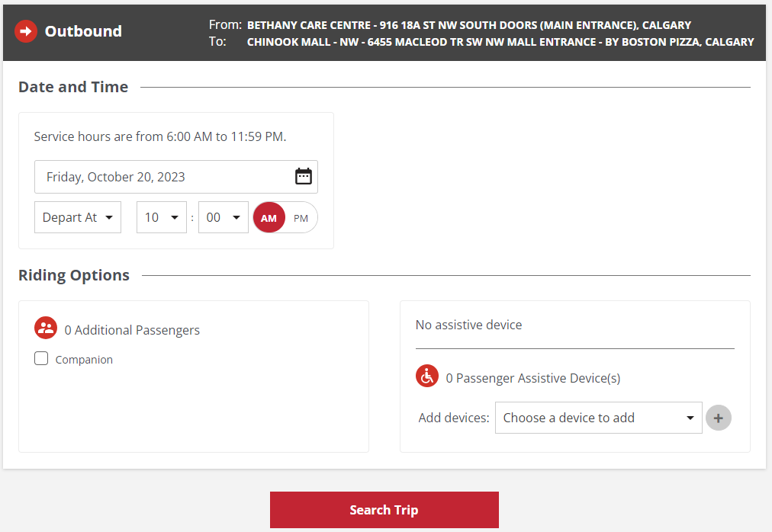Open the minutes dropdown showing 00
772x532 pixels.
(x=224, y=218)
